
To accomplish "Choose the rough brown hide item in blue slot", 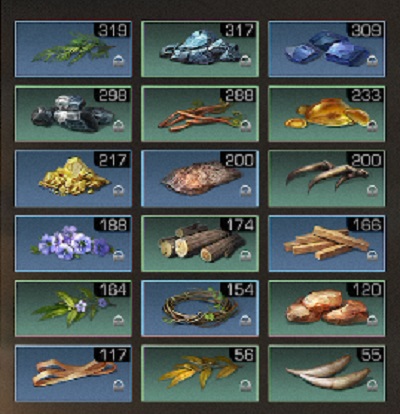I will (200, 178).
